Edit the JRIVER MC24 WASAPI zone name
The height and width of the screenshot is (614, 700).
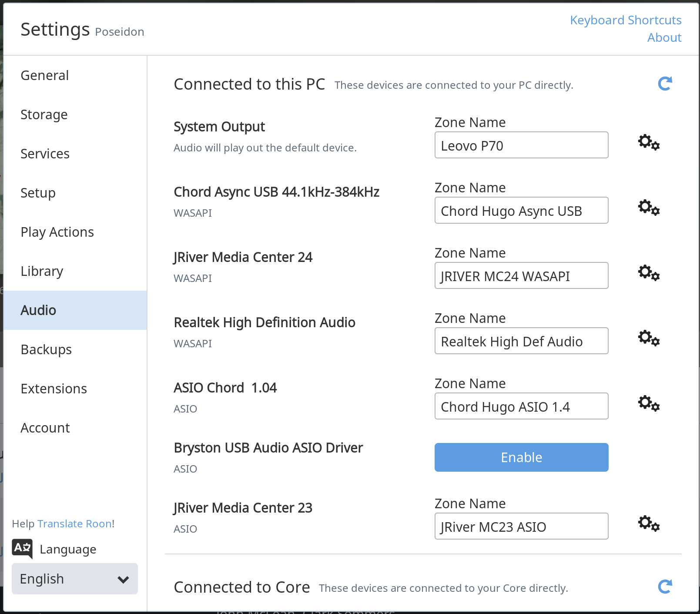pos(521,275)
